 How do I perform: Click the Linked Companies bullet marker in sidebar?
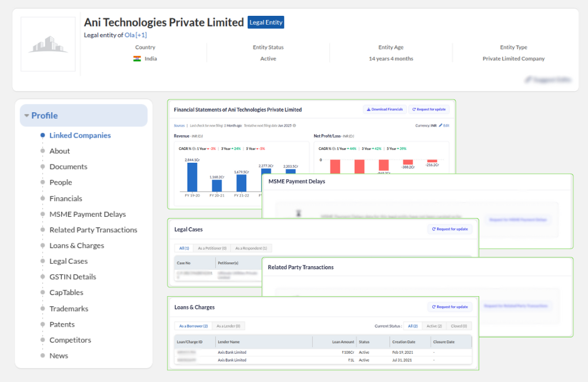coord(42,135)
